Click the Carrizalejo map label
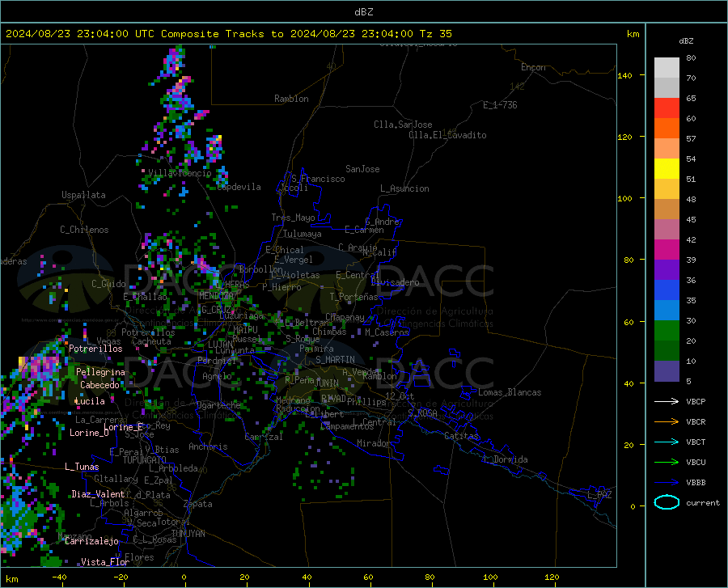 pyautogui.click(x=91, y=541)
